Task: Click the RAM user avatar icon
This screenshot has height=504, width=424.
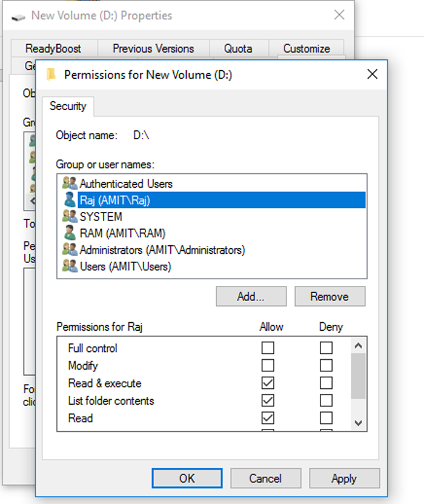Action: click(70, 233)
